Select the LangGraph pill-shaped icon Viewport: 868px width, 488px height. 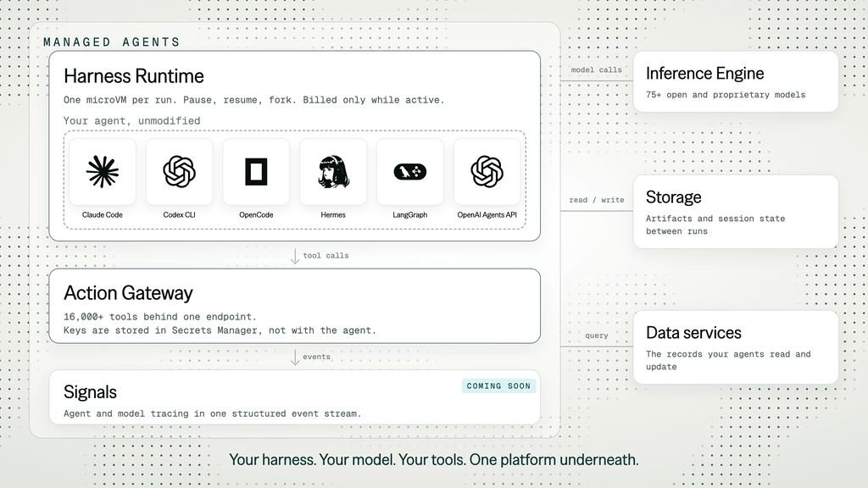tap(410, 172)
